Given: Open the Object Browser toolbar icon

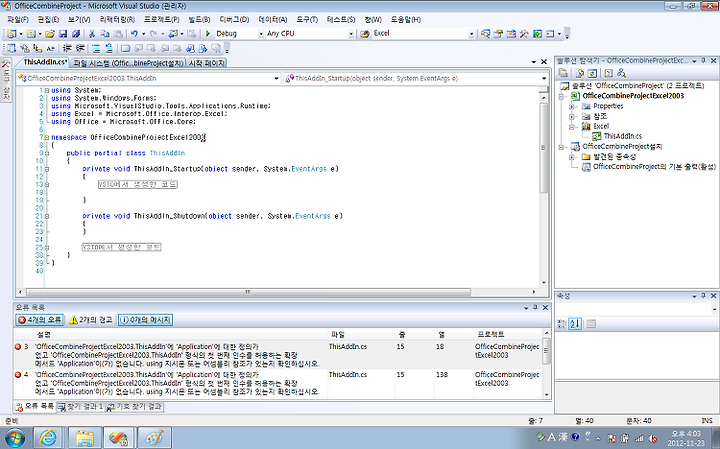Looking at the screenshot, I should (x=511, y=34).
